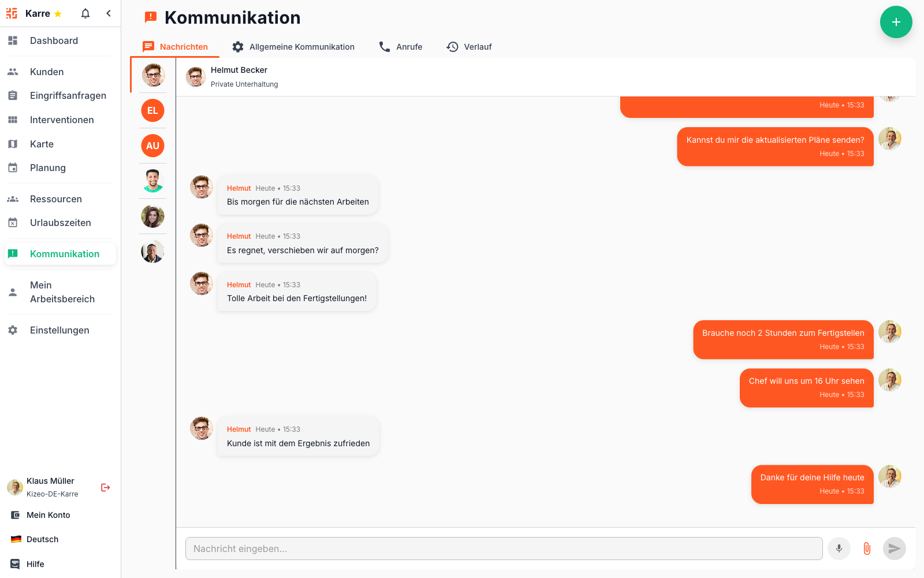Open the EL conversation avatar
The image size is (924, 578).
point(152,110)
